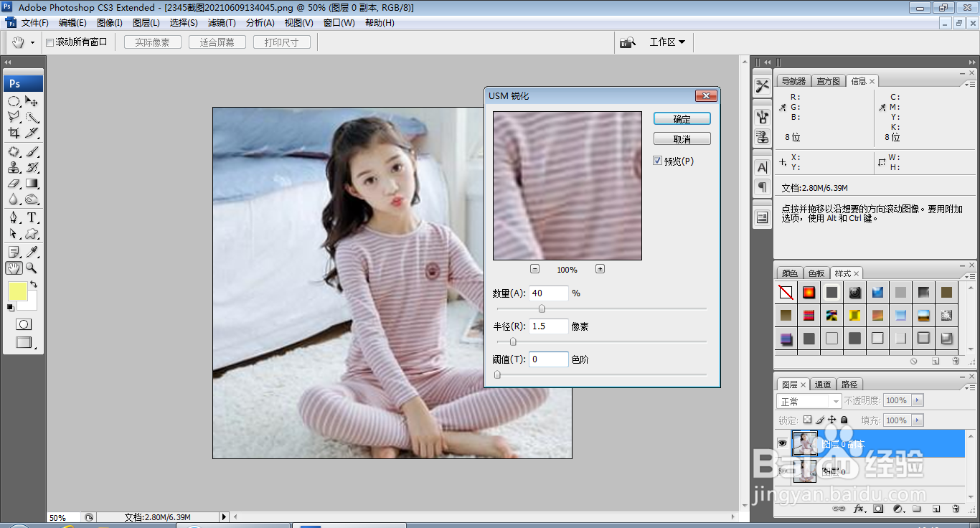Reset to default black and white colors
The height and width of the screenshot is (528, 980).
coord(11,308)
